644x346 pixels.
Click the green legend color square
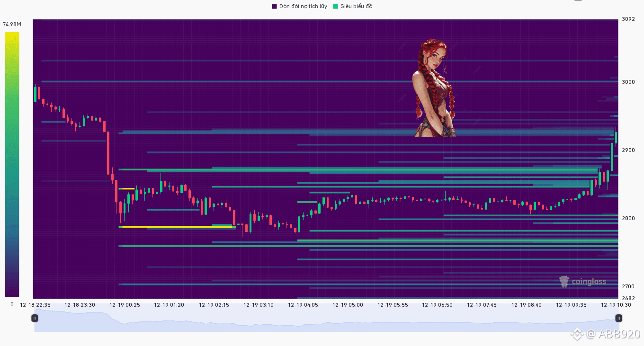pyautogui.click(x=335, y=6)
